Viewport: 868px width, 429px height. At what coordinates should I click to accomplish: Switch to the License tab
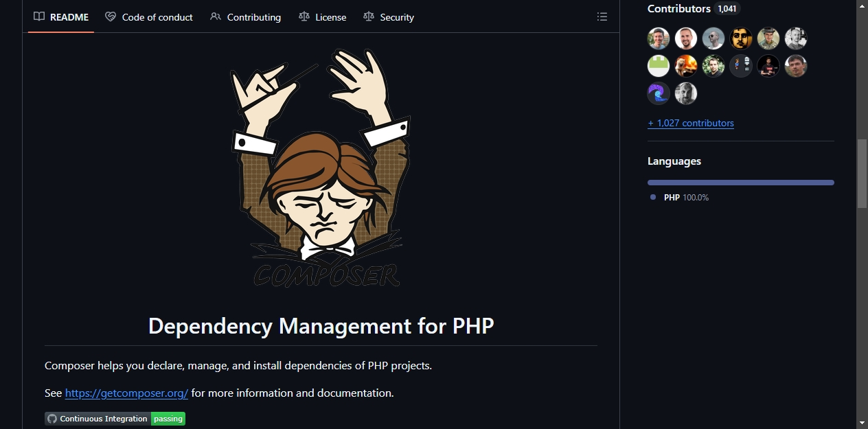(323, 17)
